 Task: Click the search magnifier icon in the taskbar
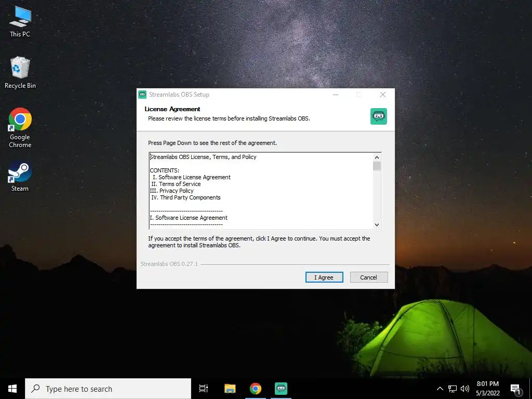36,389
